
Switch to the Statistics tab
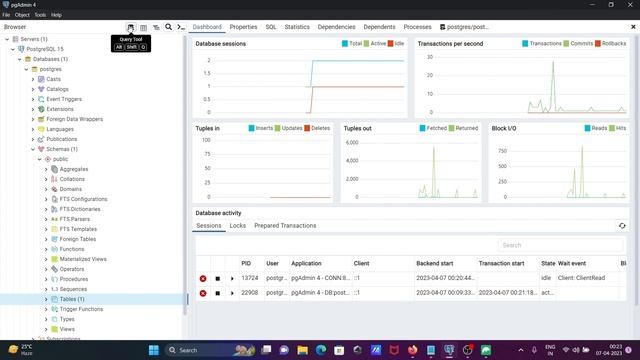[x=297, y=27]
